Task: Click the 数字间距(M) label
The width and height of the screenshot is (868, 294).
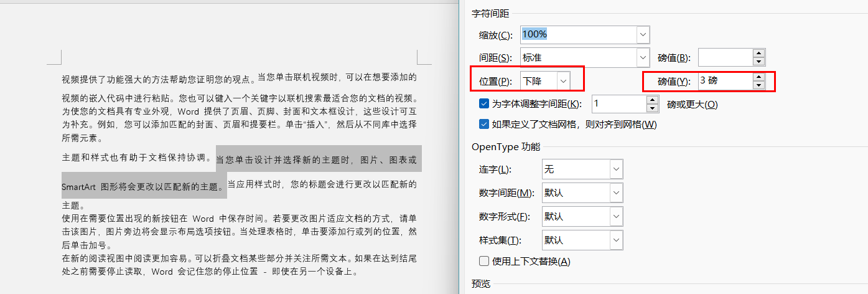Action: coord(506,193)
